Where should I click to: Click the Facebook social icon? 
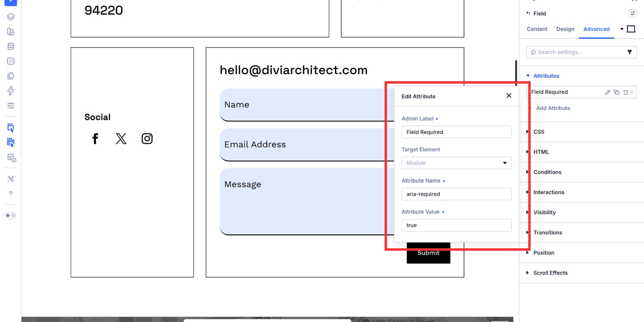pos(95,138)
